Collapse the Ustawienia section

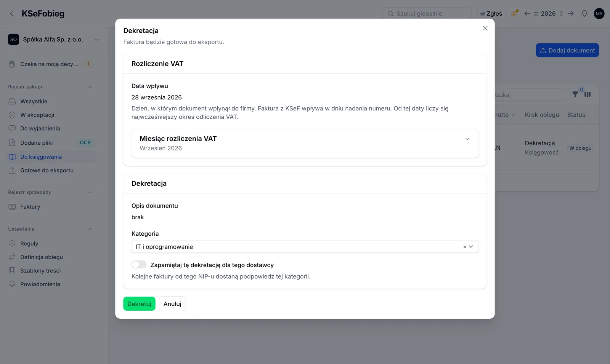[90, 229]
